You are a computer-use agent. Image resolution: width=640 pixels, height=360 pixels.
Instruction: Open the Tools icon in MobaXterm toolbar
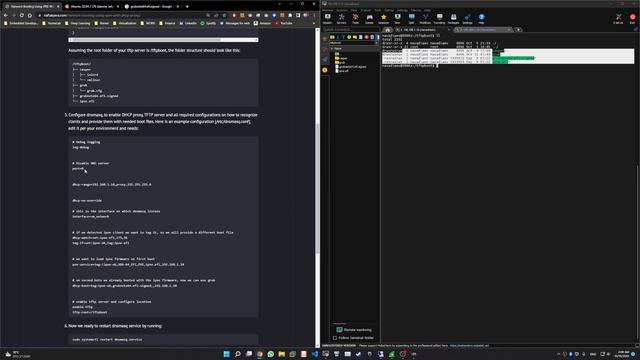(356, 18)
